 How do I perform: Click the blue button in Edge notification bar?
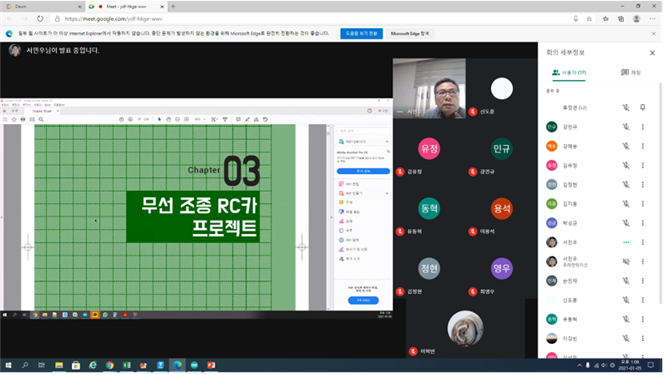tap(362, 34)
